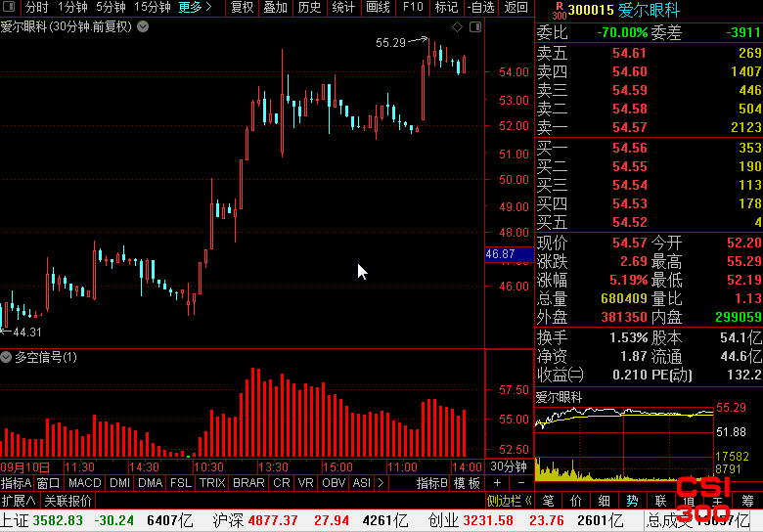Click the 创业 index value 3231.58
Image resolution: width=763 pixels, height=532 pixels.
point(488,521)
